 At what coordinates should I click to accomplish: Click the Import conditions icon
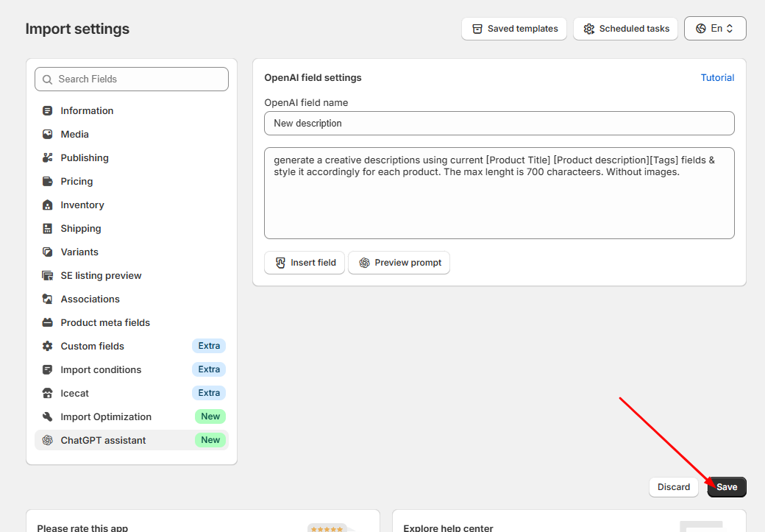(47, 369)
